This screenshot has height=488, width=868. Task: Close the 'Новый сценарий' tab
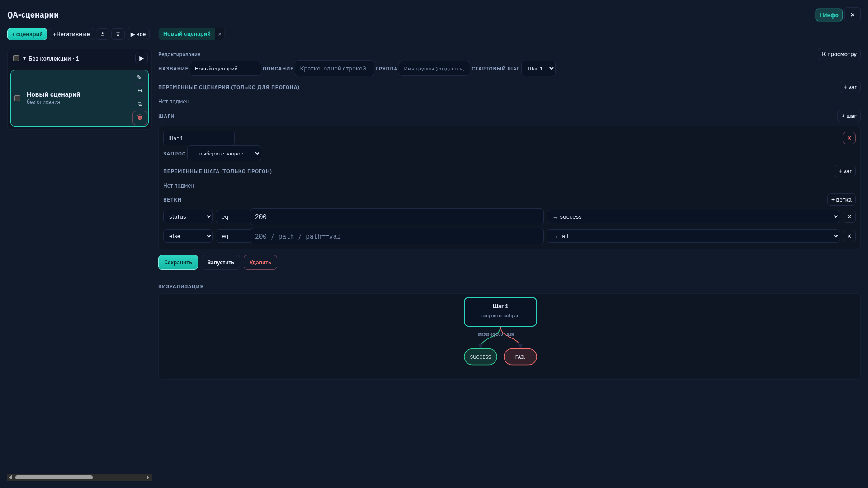pyautogui.click(x=220, y=34)
